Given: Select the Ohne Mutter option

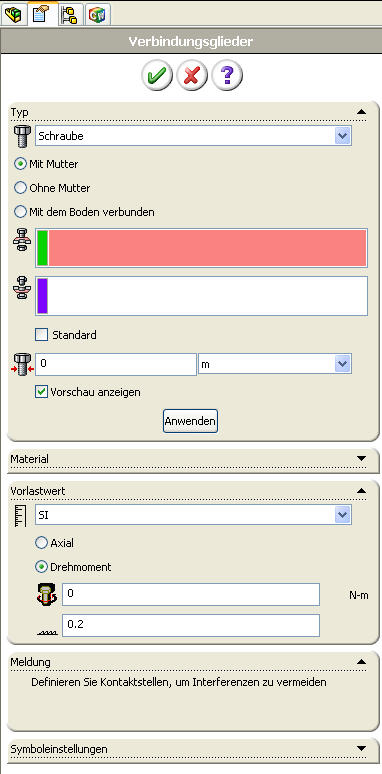Looking at the screenshot, I should tap(20, 188).
